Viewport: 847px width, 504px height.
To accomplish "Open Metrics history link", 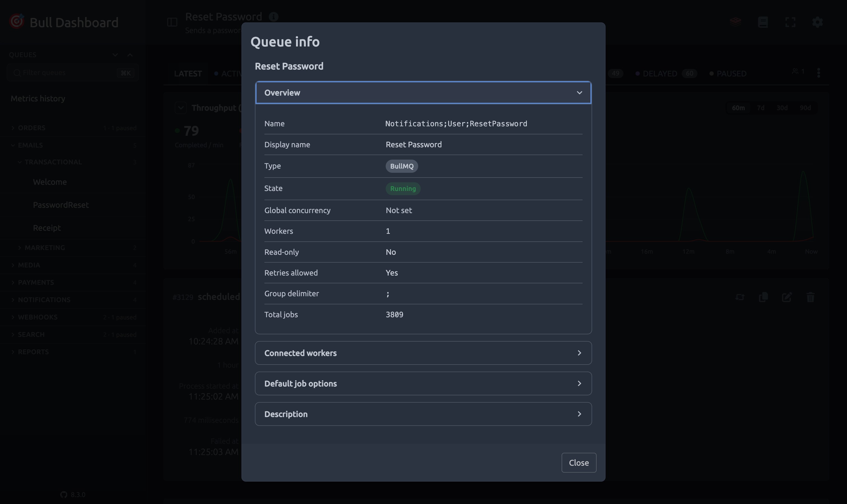I will (x=38, y=99).
